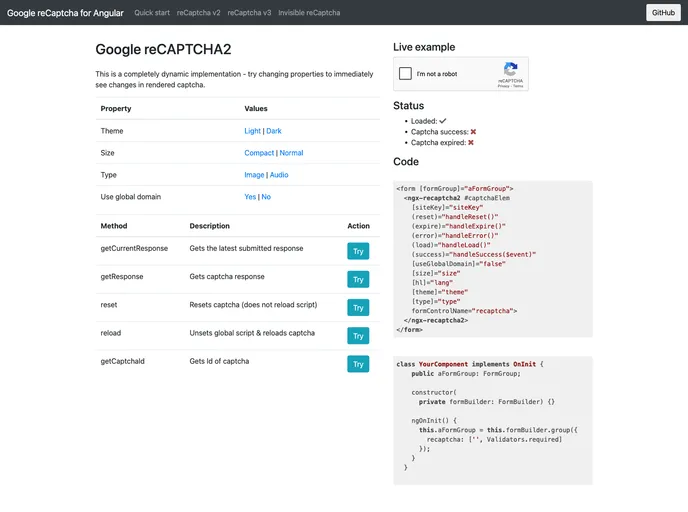Check the I'm not a robot checkbox
Viewport: 688px width, 512px height.
point(405,73)
